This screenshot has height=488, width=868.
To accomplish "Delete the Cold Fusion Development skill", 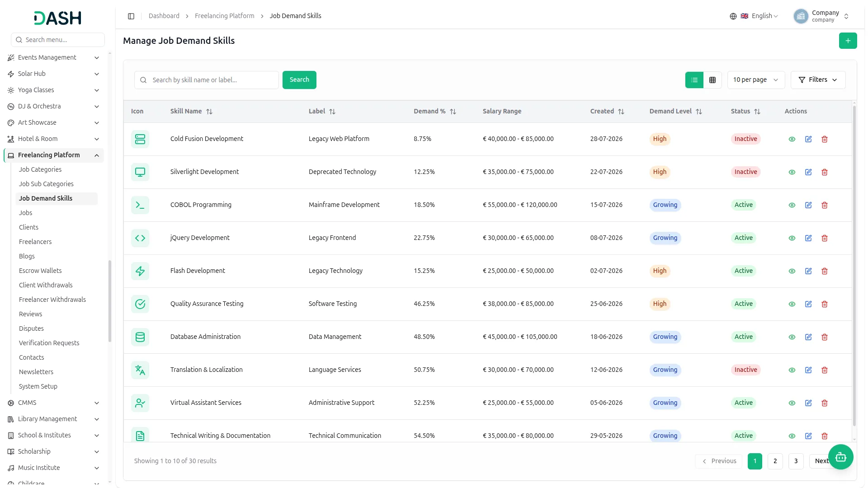I will pos(825,139).
